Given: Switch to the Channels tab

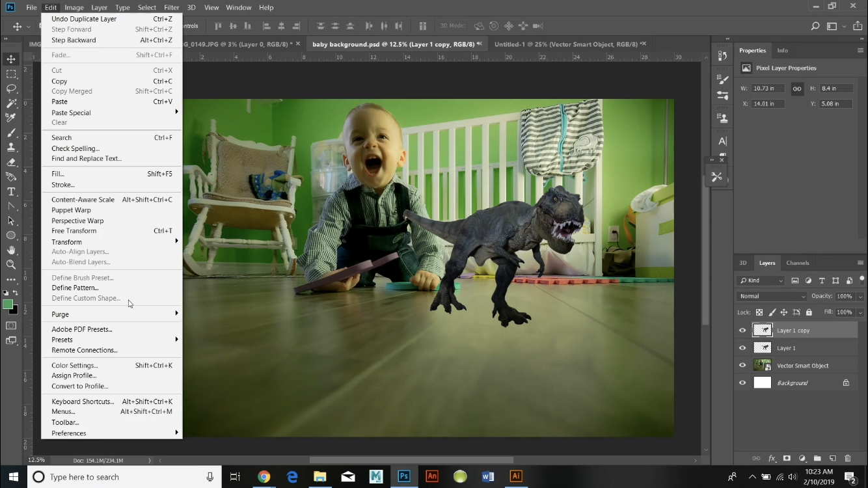Looking at the screenshot, I should 798,263.
